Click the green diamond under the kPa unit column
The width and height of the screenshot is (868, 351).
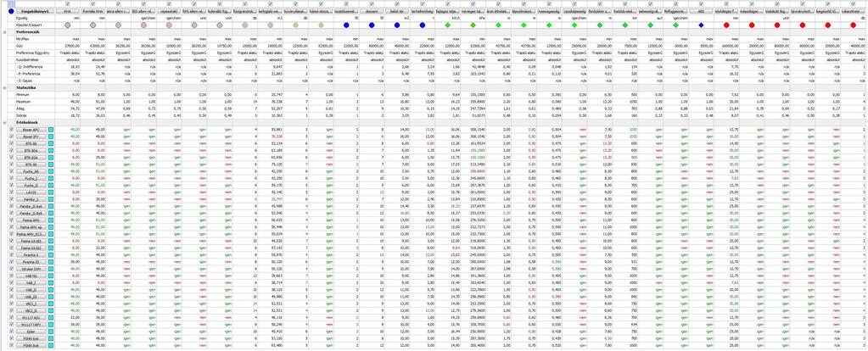(x=473, y=25)
